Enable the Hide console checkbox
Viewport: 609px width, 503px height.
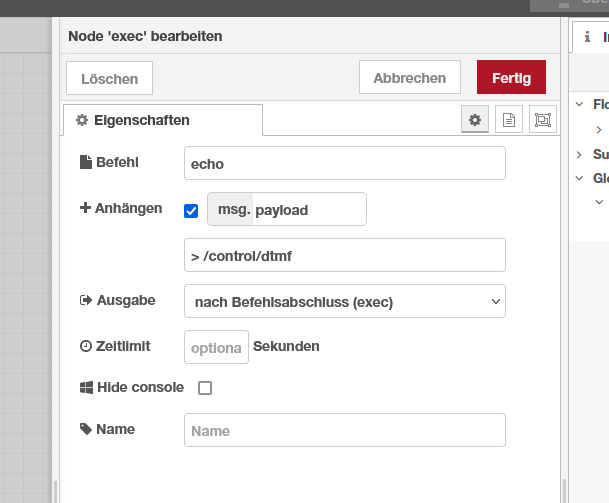click(205, 388)
